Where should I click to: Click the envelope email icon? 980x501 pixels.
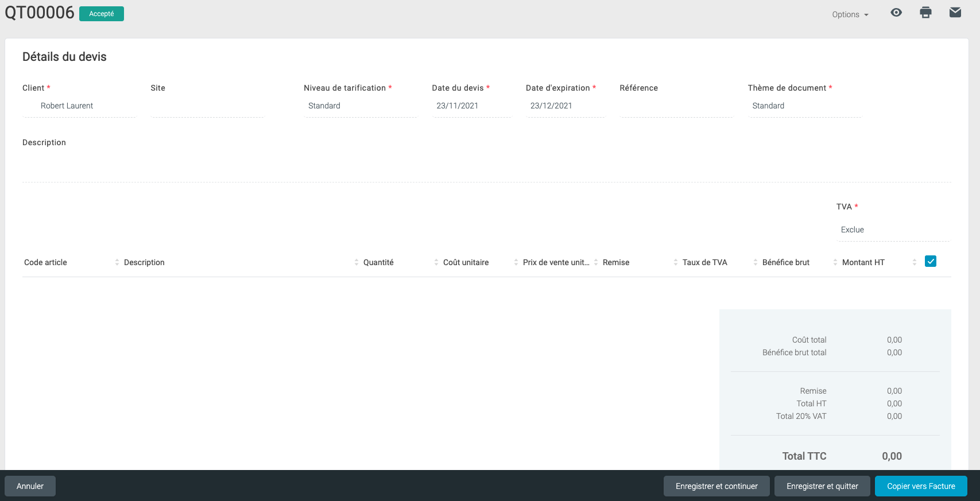click(955, 13)
